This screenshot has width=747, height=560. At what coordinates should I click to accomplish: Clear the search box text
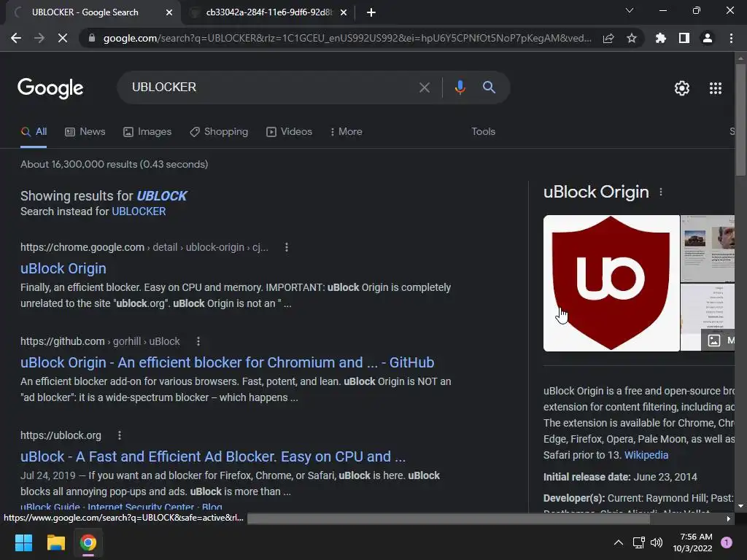point(425,87)
